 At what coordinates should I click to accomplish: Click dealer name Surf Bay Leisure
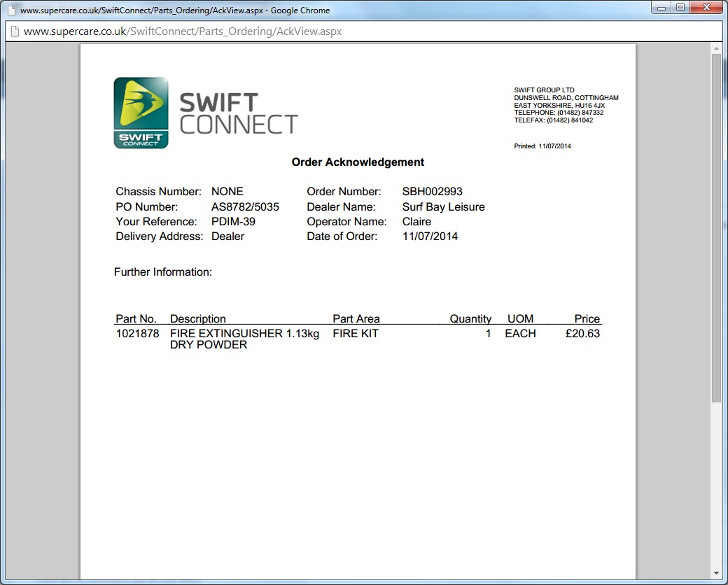tap(443, 206)
